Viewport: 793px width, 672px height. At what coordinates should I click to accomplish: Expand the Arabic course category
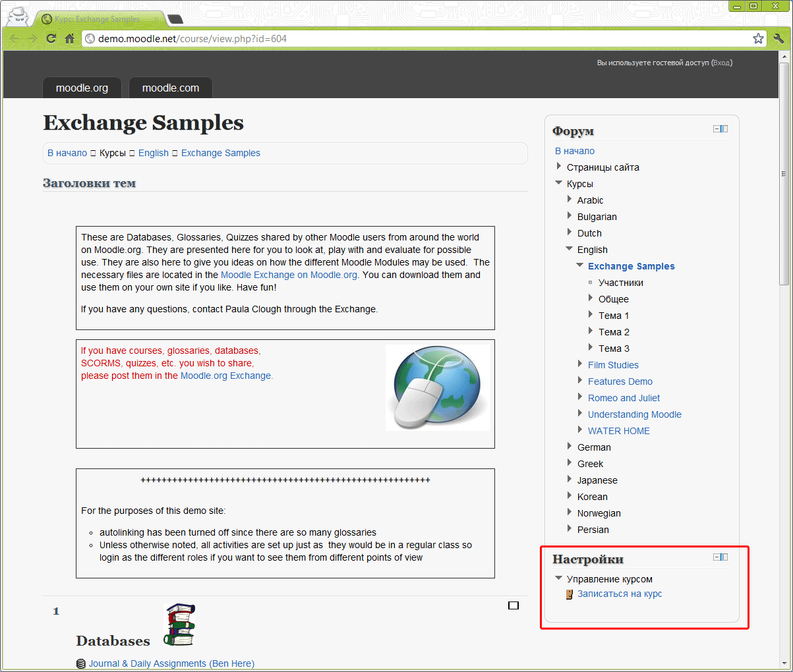click(x=570, y=200)
